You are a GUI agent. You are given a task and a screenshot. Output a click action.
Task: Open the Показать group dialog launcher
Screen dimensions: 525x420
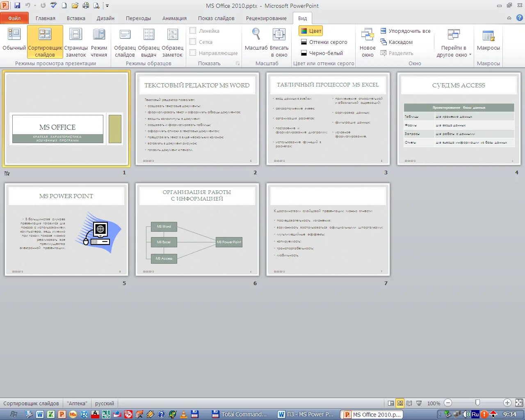click(237, 64)
